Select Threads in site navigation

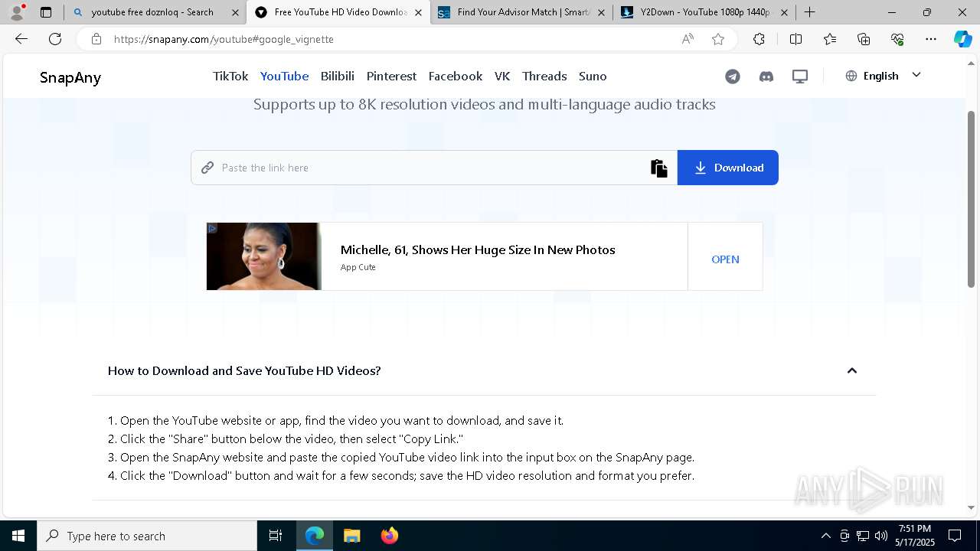tap(544, 76)
